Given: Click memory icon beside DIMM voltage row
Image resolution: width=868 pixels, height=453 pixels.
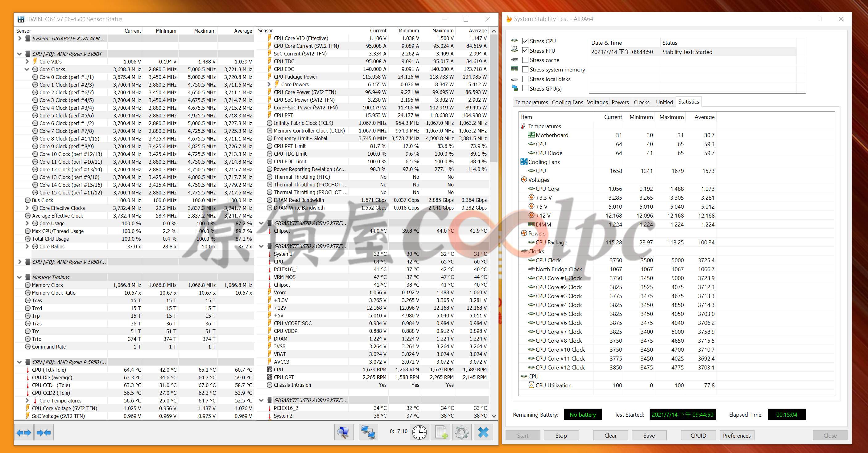Looking at the screenshot, I should (x=531, y=224).
